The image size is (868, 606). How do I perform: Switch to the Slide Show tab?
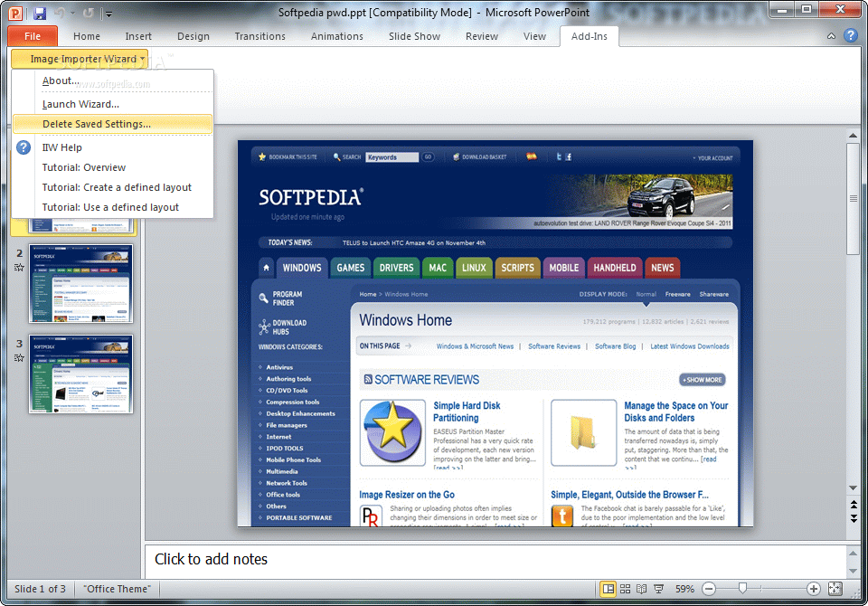pos(415,36)
